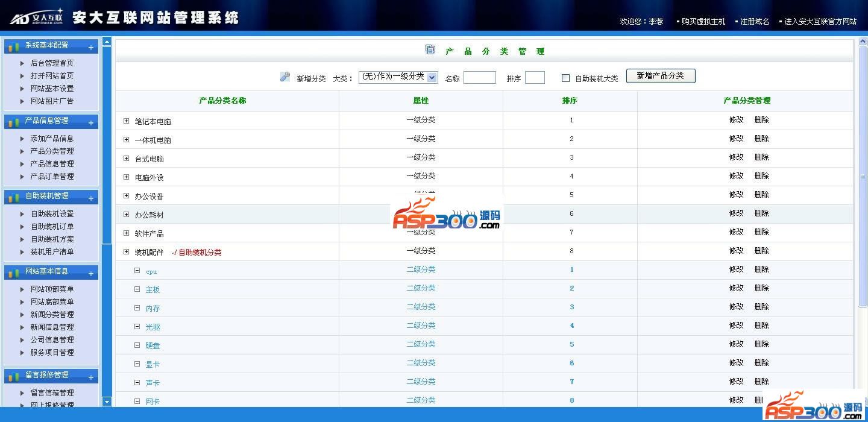868x422 pixels.
Task: Open the 大类 category dropdown
Action: (432, 77)
